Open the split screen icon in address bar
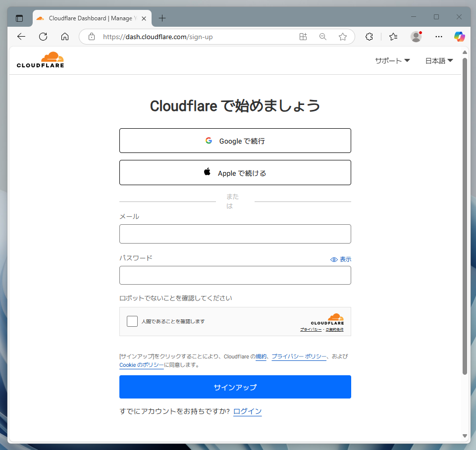 click(x=303, y=37)
